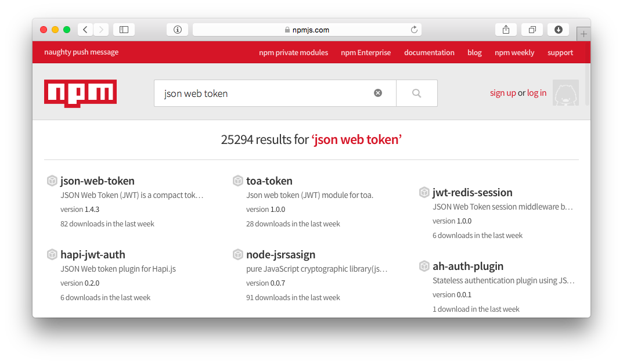The image size is (623, 364).
Task: Go to documentation
Action: (x=429, y=52)
